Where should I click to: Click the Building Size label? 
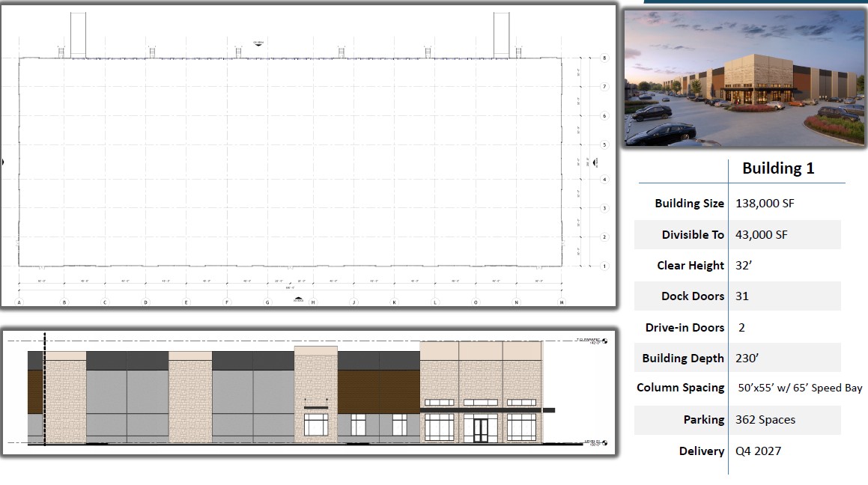tap(689, 204)
